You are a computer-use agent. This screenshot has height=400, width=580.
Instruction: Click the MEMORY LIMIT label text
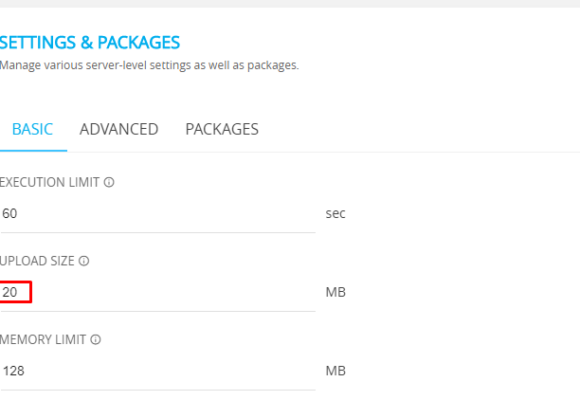point(43,340)
